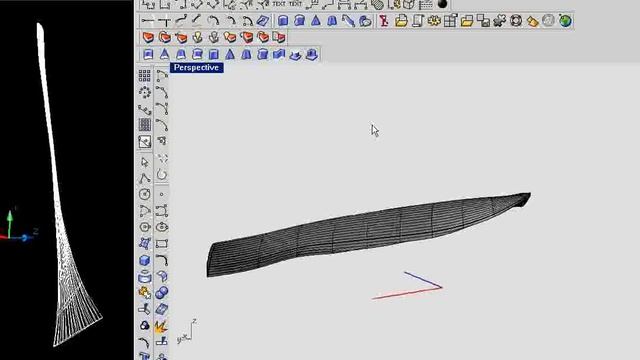Select the spiral curve tool
This screenshot has height=360, width=640.
point(162,174)
